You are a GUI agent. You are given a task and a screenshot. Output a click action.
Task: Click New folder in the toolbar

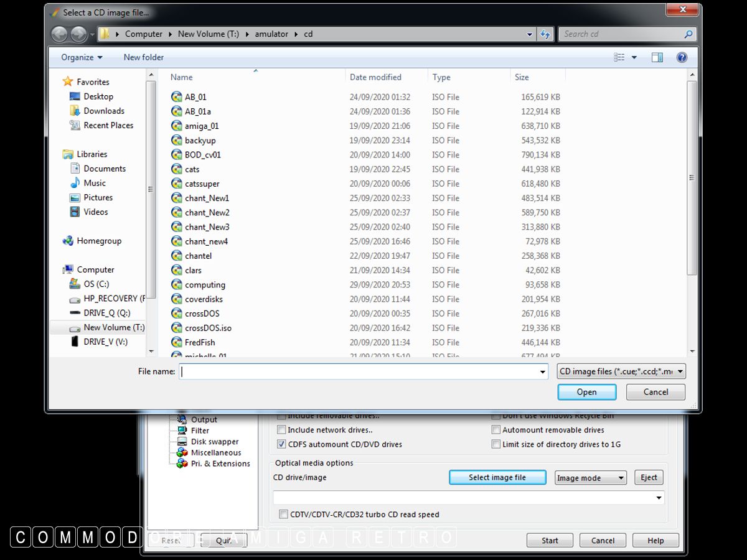143,57
